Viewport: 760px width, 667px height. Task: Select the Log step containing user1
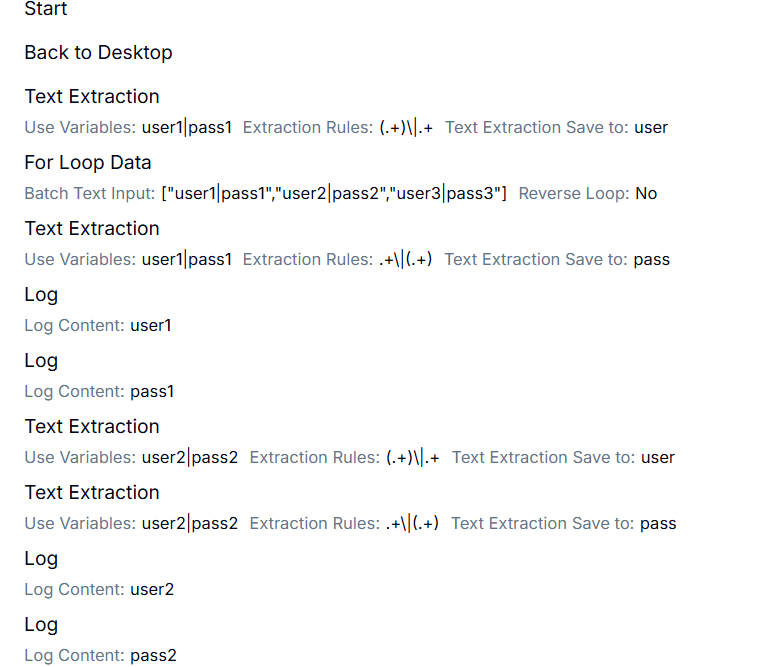pyautogui.click(x=41, y=294)
